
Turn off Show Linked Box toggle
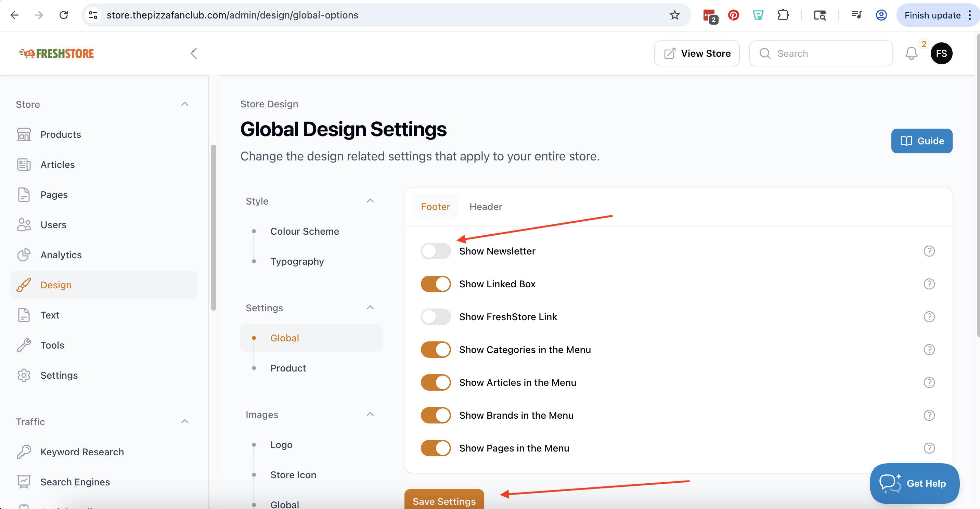tap(435, 284)
